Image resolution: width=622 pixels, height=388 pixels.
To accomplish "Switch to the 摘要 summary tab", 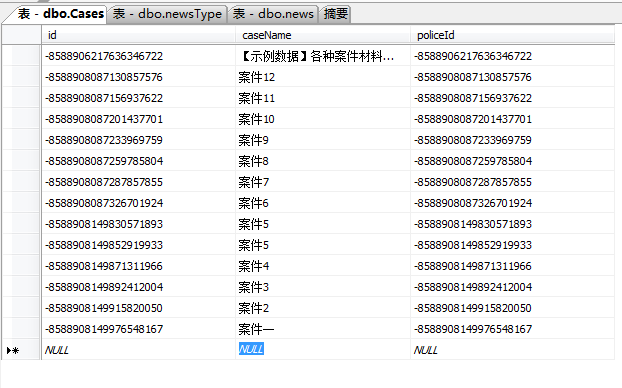I will (335, 14).
